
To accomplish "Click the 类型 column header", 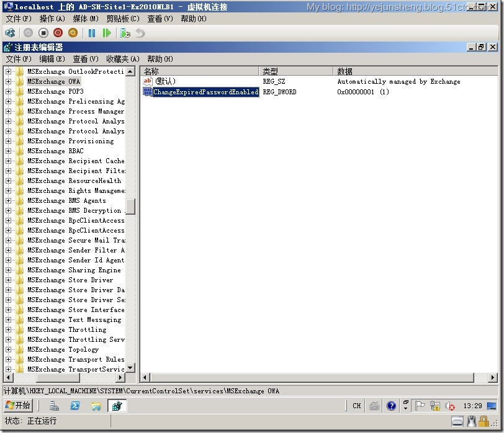I will [295, 71].
